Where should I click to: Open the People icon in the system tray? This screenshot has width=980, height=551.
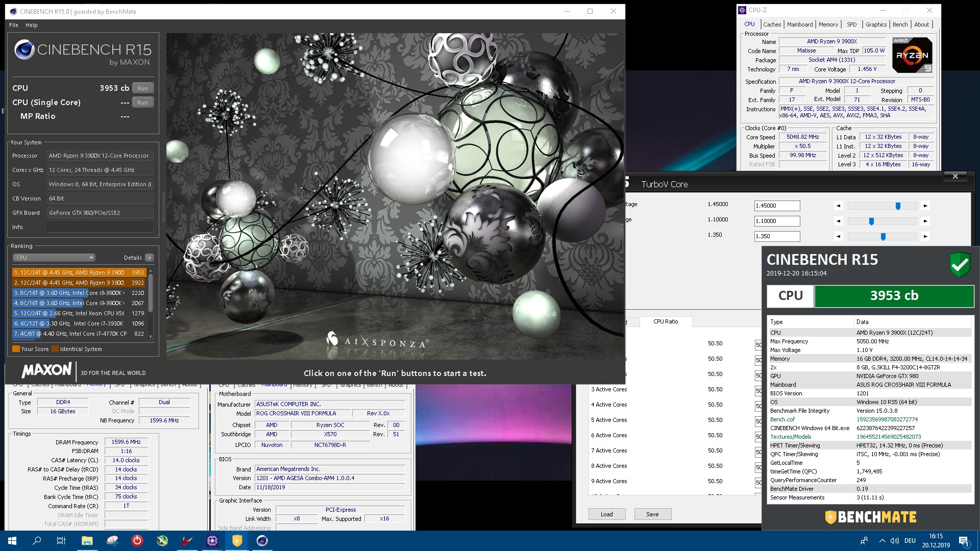tap(864, 541)
